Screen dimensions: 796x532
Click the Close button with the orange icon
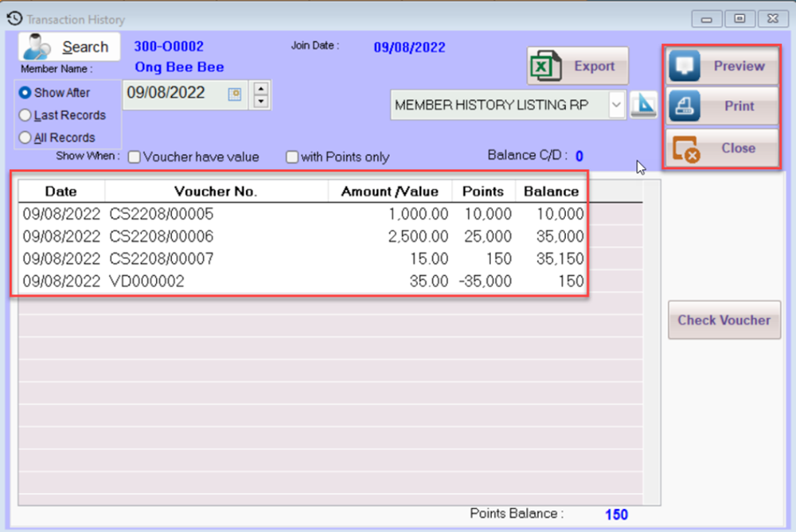click(723, 148)
